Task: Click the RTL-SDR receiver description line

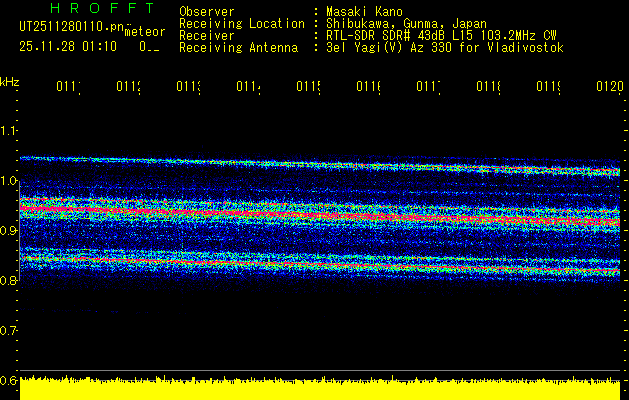Action: click(442, 35)
